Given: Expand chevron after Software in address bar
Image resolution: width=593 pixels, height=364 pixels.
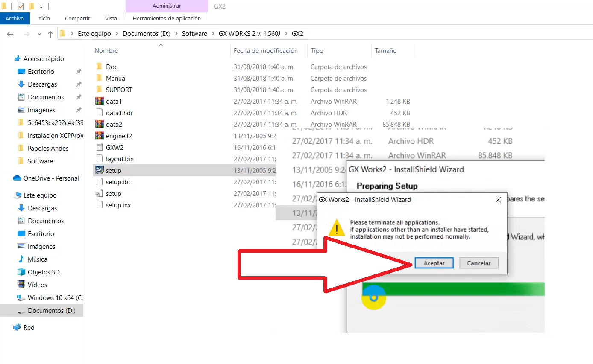Looking at the screenshot, I should coord(213,34).
